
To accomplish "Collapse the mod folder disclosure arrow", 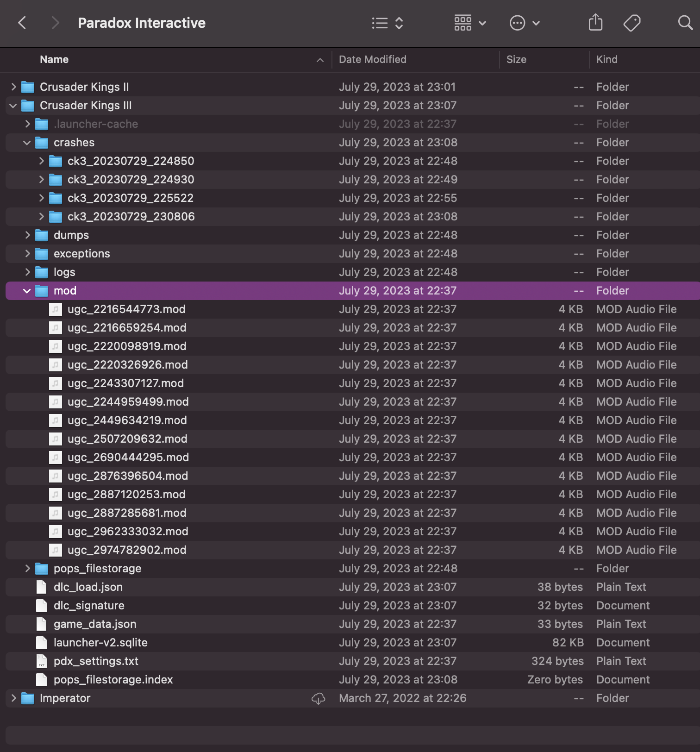I will [27, 291].
